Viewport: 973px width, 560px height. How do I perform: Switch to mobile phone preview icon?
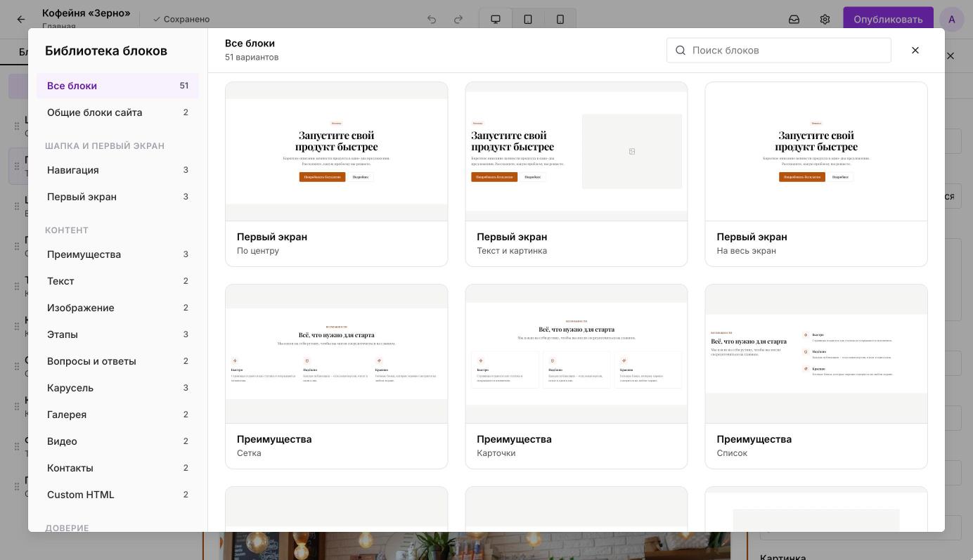[560, 19]
